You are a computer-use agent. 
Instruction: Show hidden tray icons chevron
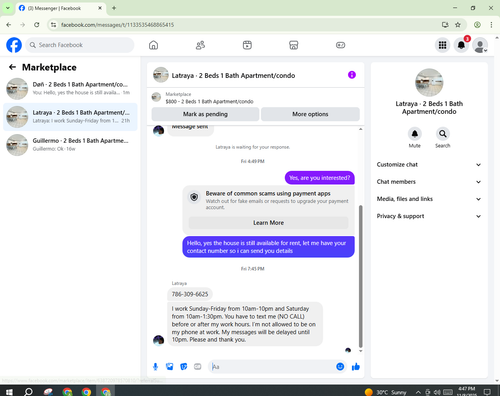tap(418, 392)
